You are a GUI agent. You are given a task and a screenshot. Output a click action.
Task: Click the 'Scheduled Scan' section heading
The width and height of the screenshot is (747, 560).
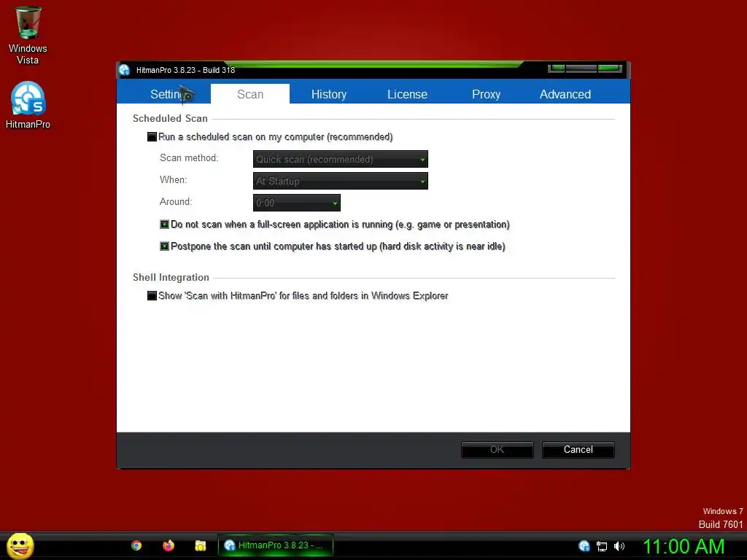[x=170, y=119]
